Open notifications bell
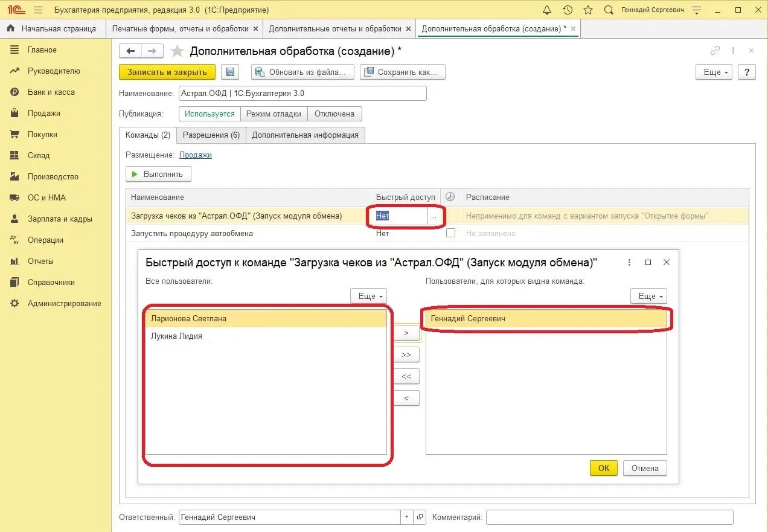 [547, 10]
